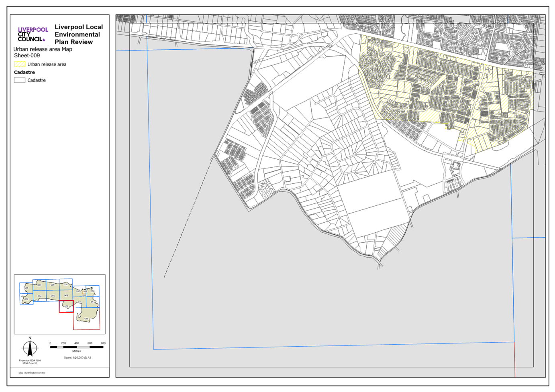Screen dimensions: 555x392
Task: Select sheet 003 in the key map
Action: (x=39, y=285)
